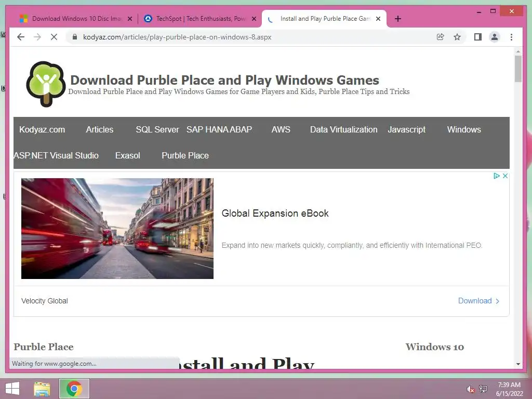Screen dimensions: 532x399
Task: Share this page via share icon
Action: [x=440, y=37]
